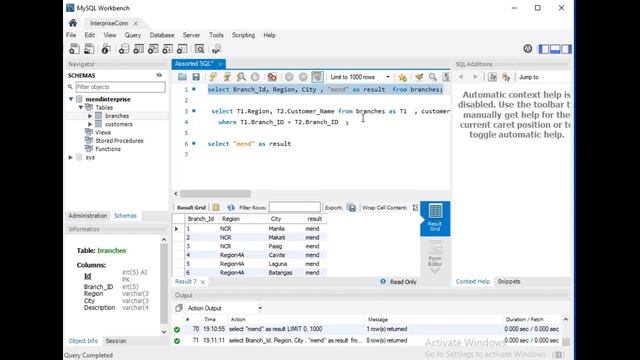Stop query execution hand icon
The image size is (640, 360).
click(x=255, y=77)
